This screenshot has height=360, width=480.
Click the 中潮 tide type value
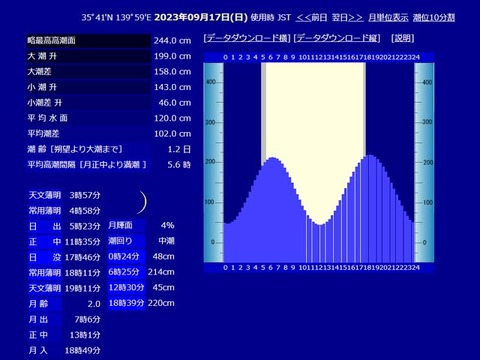pyautogui.click(x=166, y=241)
